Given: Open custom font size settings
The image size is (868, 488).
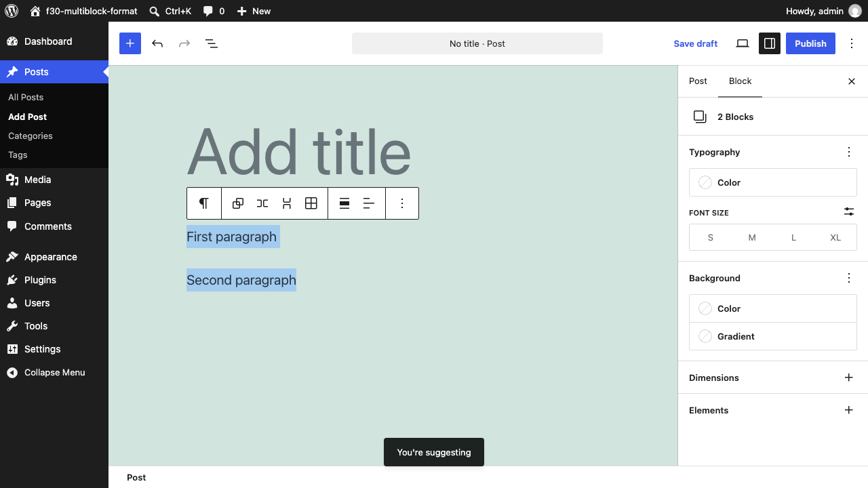Looking at the screenshot, I should click(x=849, y=212).
